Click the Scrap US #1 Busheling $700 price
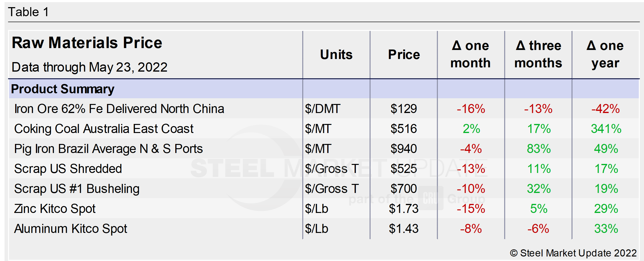This screenshot has width=644, height=261. [x=404, y=189]
